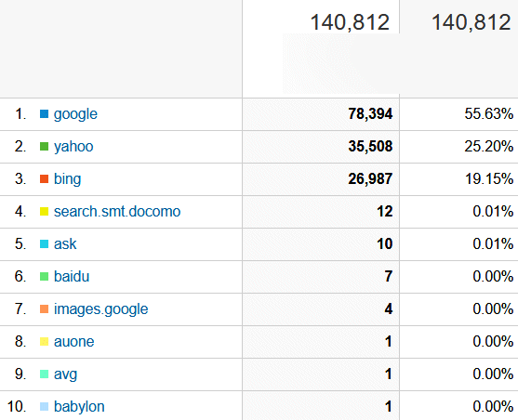
Task: Open the babylon source link
Action: coord(79,407)
